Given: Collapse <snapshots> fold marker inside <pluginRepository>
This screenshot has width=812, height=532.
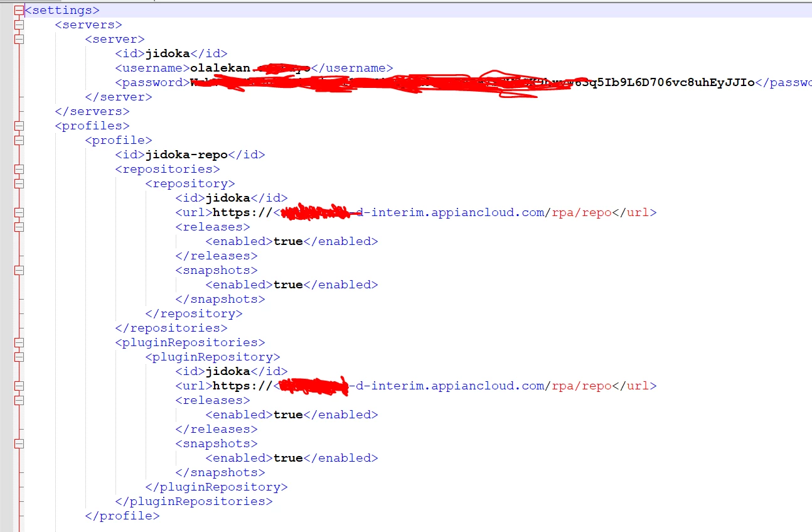Looking at the screenshot, I should click(19, 443).
